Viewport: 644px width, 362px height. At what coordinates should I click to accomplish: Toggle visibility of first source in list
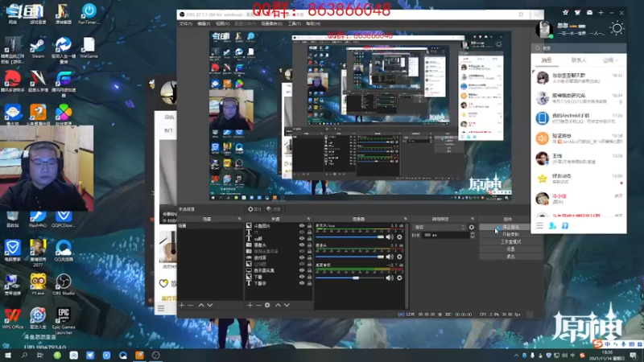pyautogui.click(x=302, y=226)
